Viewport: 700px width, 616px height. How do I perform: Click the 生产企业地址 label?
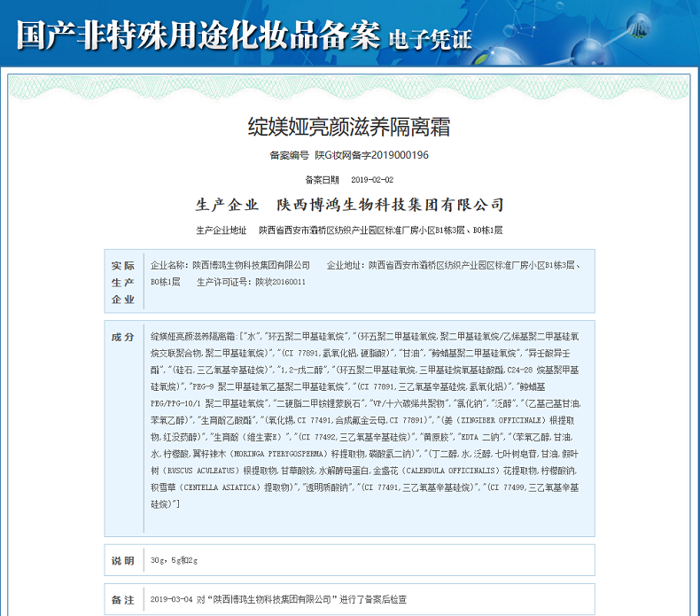(222, 230)
